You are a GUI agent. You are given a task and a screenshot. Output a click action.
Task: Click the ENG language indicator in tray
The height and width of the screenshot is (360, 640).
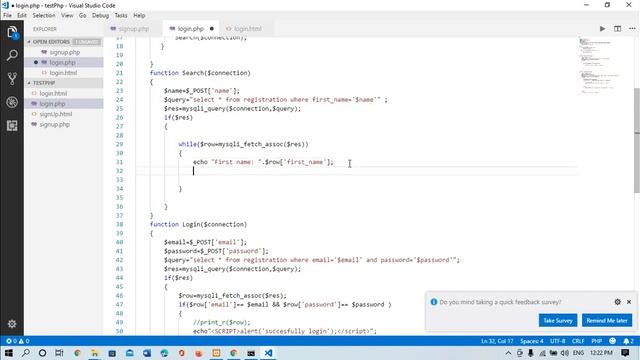578,353
